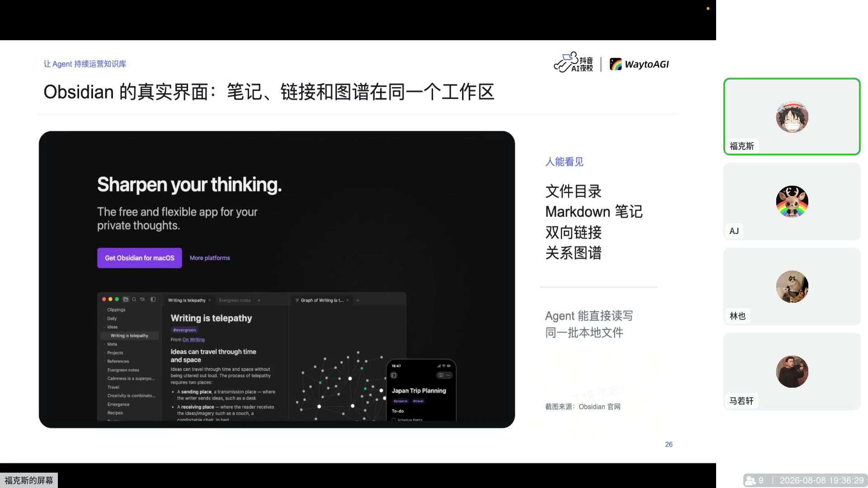Open the More platforms link
The width and height of the screenshot is (868, 488).
point(210,258)
